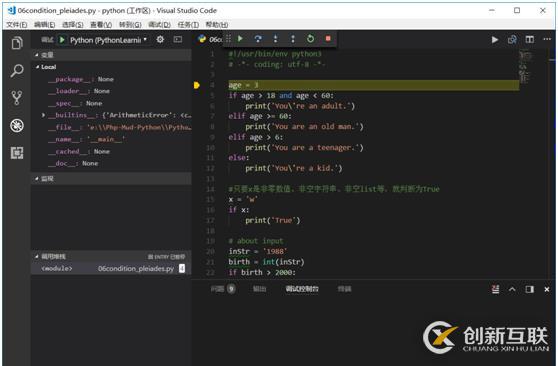Open more editor actions menu
Viewport: 558px width, 366px height.
547,39
